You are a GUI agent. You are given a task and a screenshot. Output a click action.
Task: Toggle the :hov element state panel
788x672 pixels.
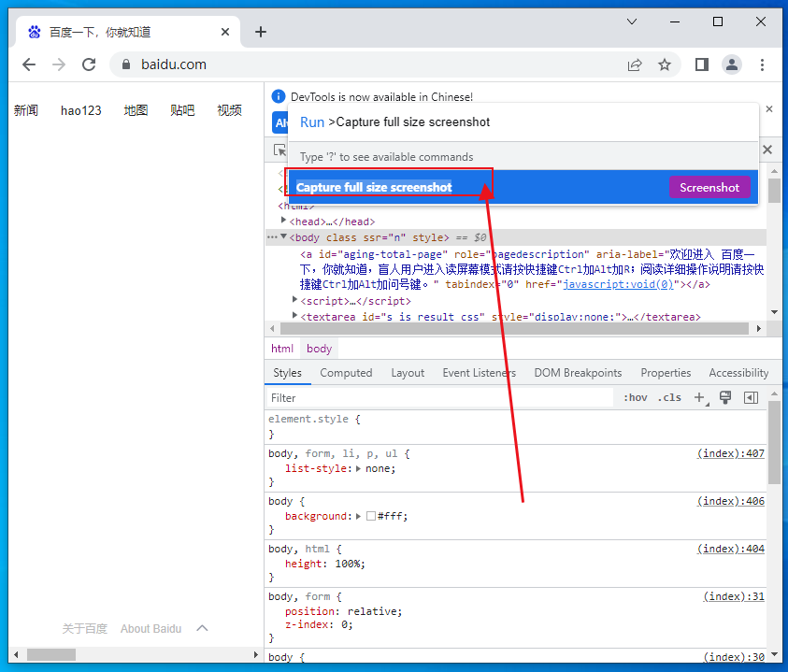[x=636, y=397]
